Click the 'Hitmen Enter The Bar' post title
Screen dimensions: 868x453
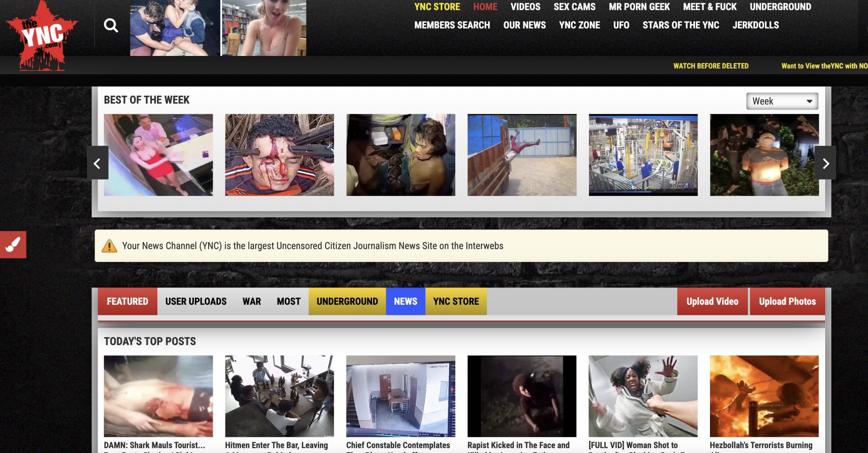click(276, 445)
